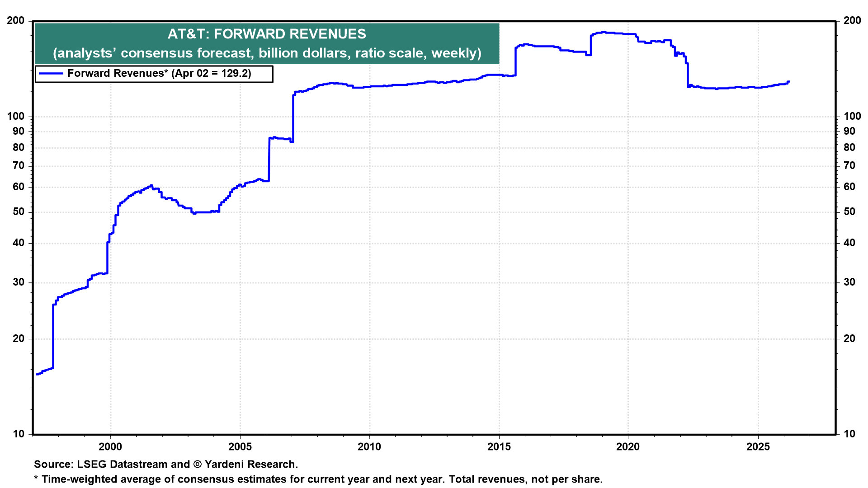Click the 2020 x-axis label
This screenshot has height=488, width=868.
click(628, 447)
